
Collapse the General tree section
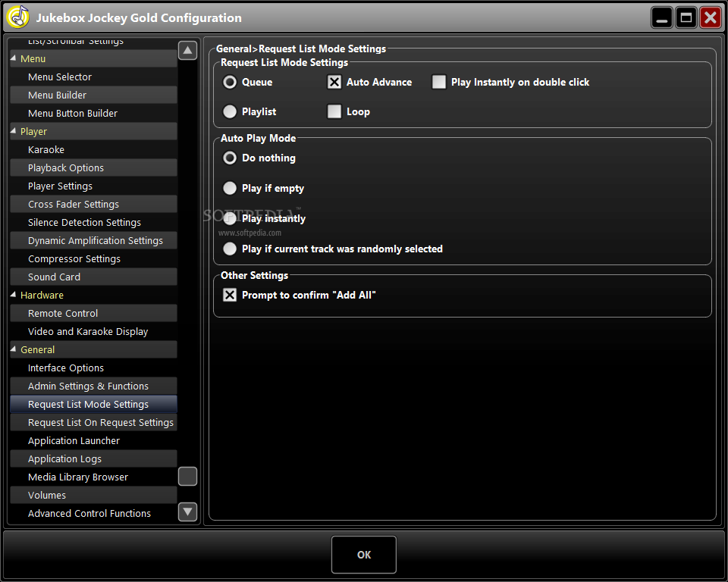click(14, 349)
